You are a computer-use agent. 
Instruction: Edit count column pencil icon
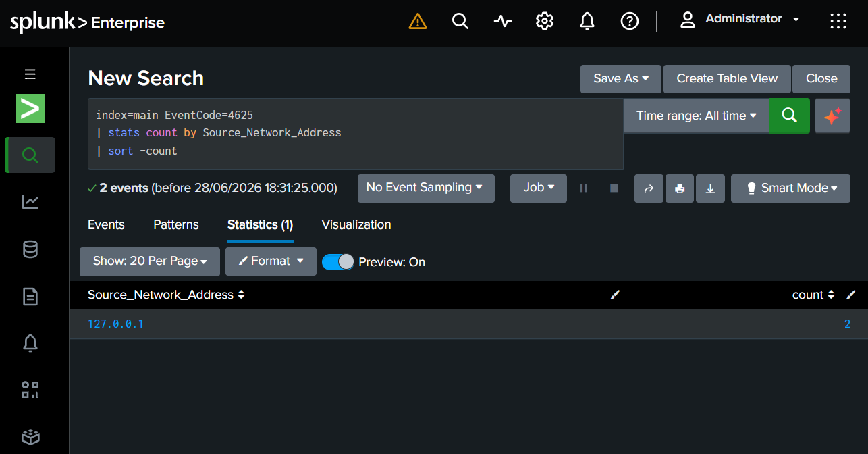coord(851,295)
